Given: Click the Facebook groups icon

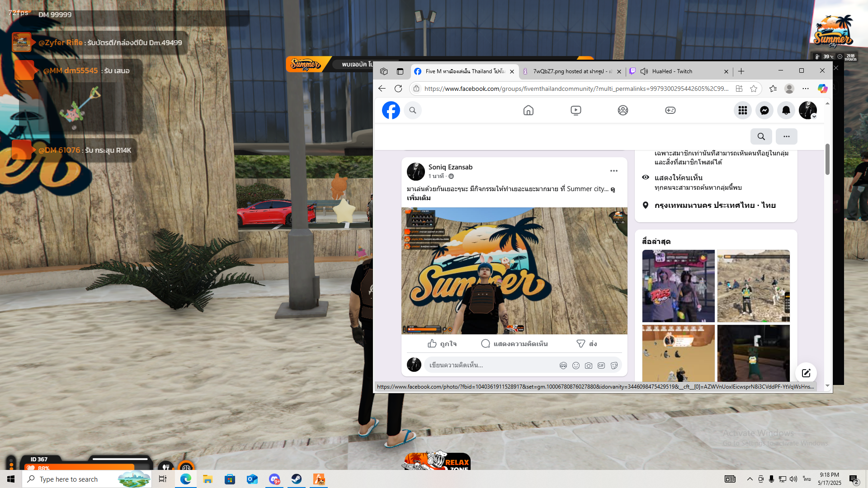Looking at the screenshot, I should (x=623, y=110).
